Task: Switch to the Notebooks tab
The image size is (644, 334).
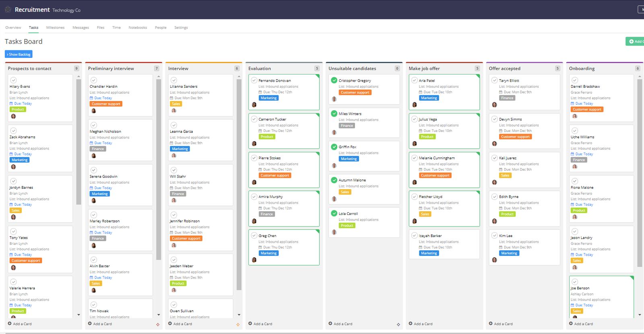Action: [138, 28]
